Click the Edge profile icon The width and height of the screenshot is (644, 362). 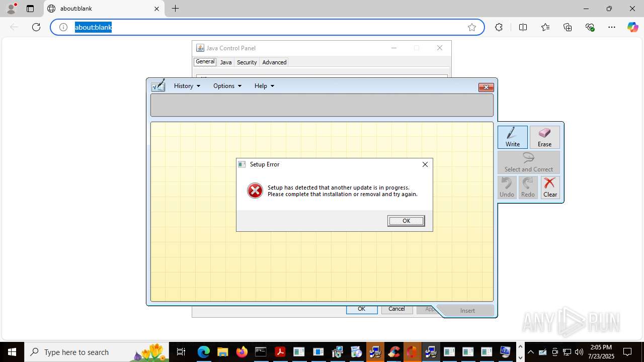11,9
